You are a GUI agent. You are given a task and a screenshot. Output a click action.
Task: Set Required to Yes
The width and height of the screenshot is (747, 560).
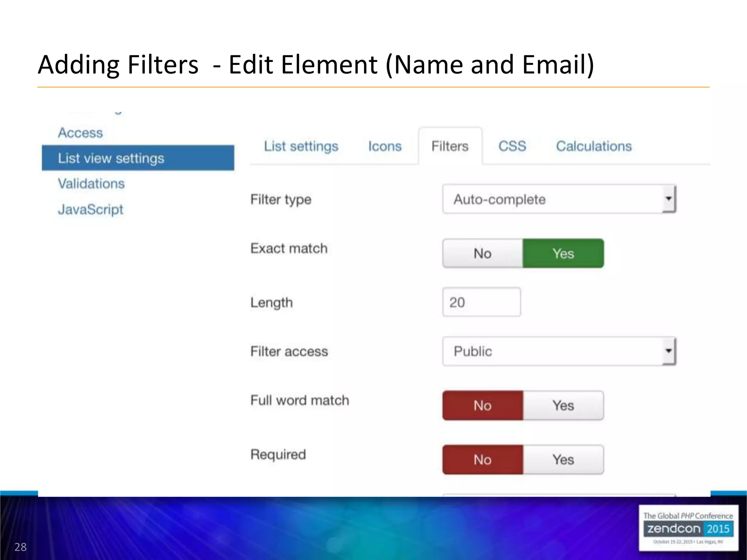(x=563, y=459)
